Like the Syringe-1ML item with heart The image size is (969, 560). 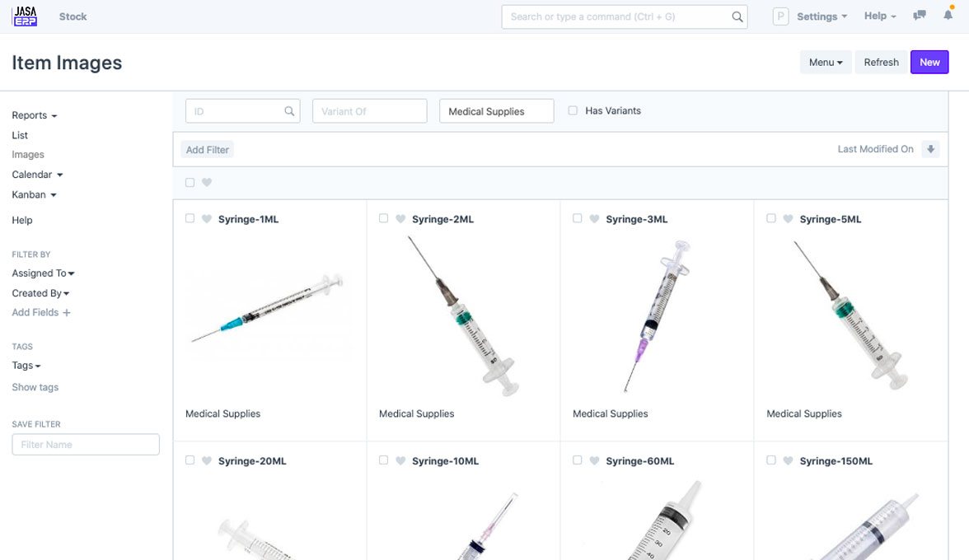tap(207, 219)
